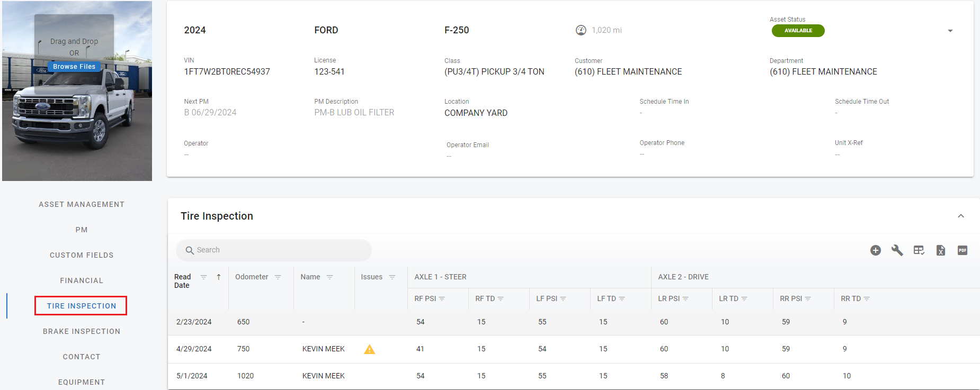
Task: Click the search magnifier icon
Action: pos(190,250)
